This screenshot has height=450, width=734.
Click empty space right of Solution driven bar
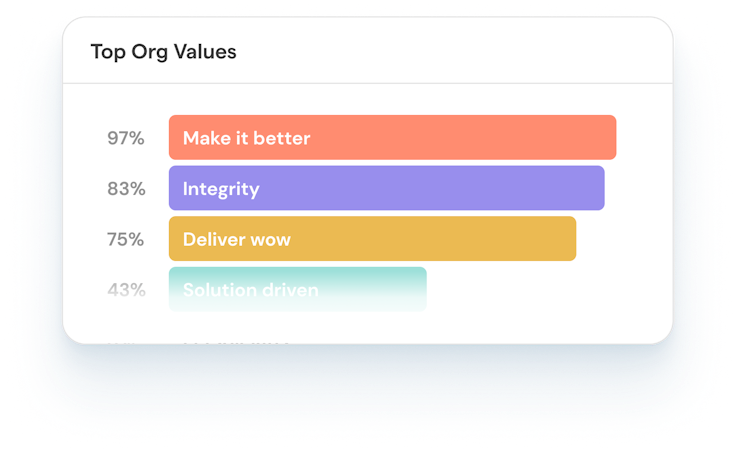pos(538,289)
